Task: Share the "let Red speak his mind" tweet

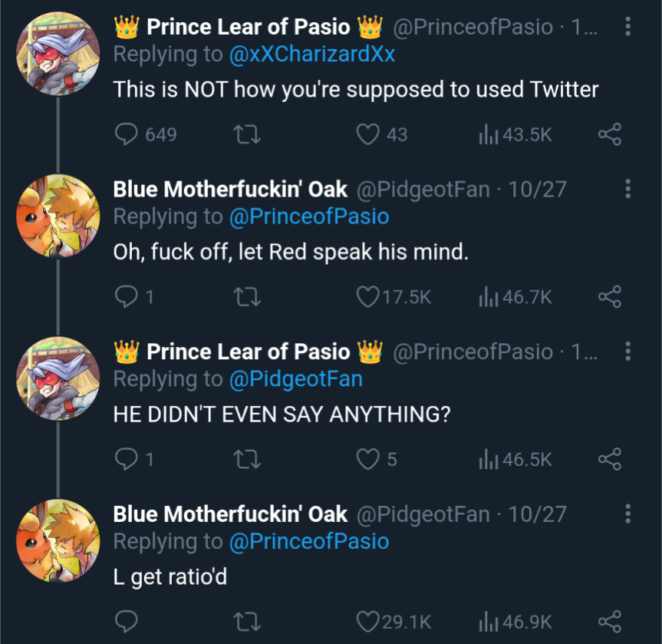Action: click(x=609, y=297)
